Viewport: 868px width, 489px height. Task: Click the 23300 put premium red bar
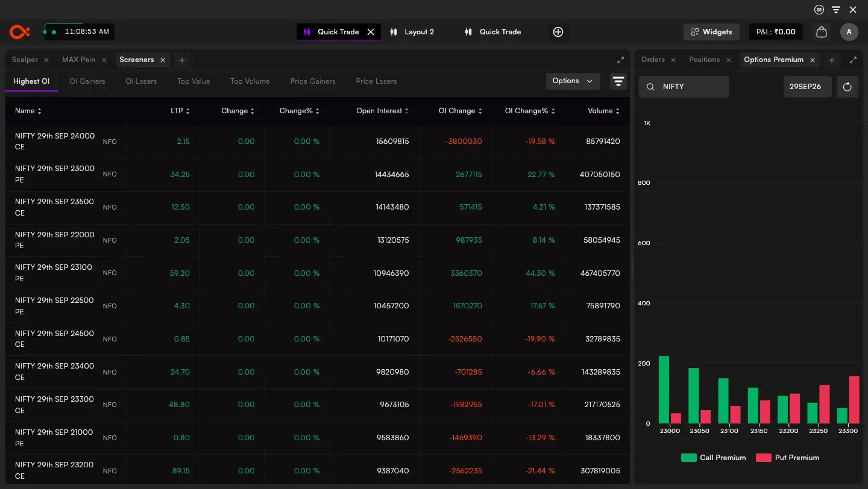[x=854, y=400]
